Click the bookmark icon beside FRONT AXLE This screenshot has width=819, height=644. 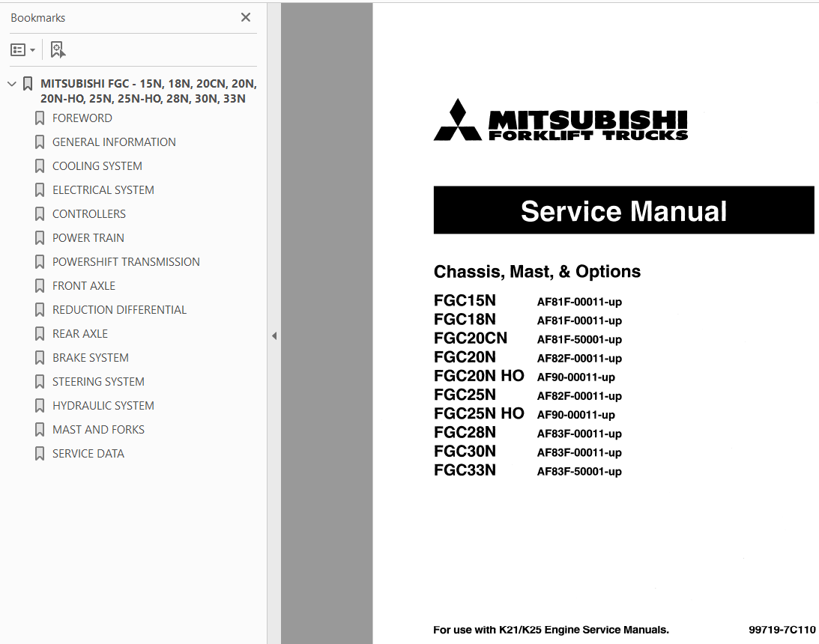(x=40, y=287)
